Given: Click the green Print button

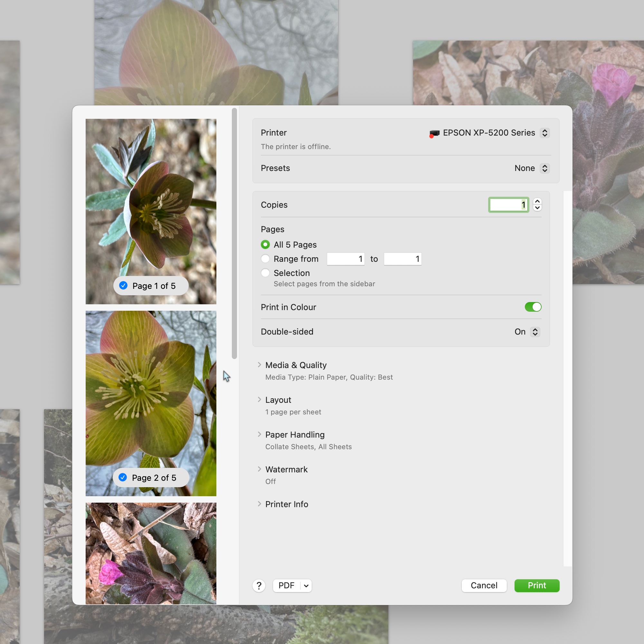Looking at the screenshot, I should pos(537,586).
